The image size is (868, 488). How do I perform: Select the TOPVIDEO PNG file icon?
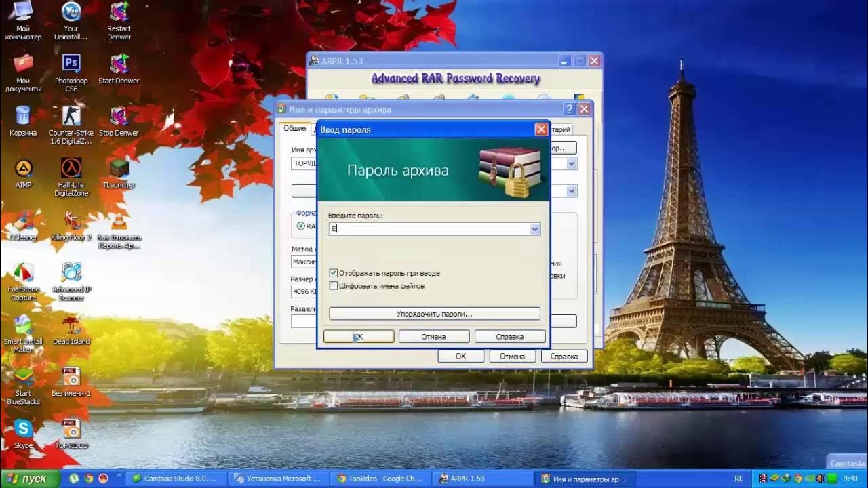point(71,434)
